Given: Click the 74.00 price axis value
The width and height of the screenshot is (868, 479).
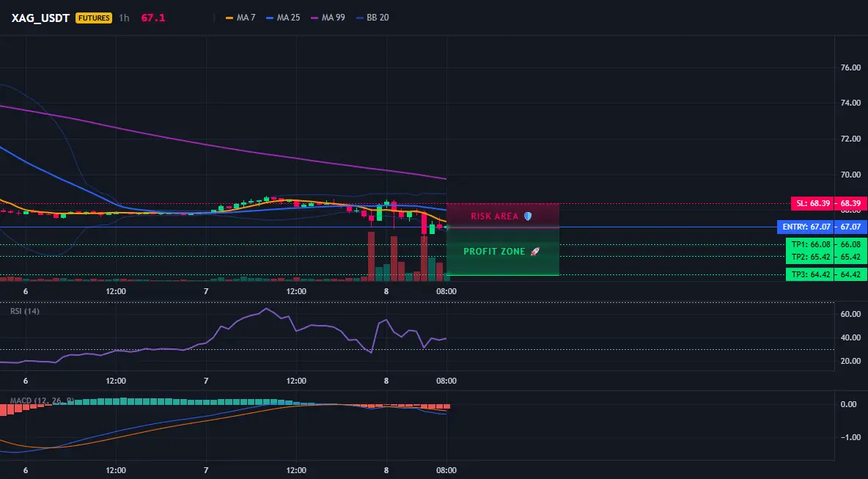Looking at the screenshot, I should [x=851, y=103].
